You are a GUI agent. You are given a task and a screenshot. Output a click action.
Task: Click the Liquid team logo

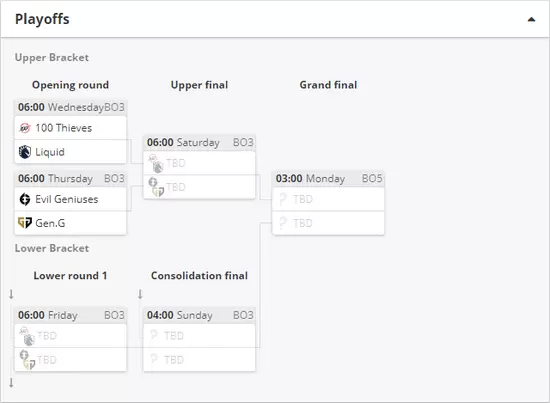25,152
